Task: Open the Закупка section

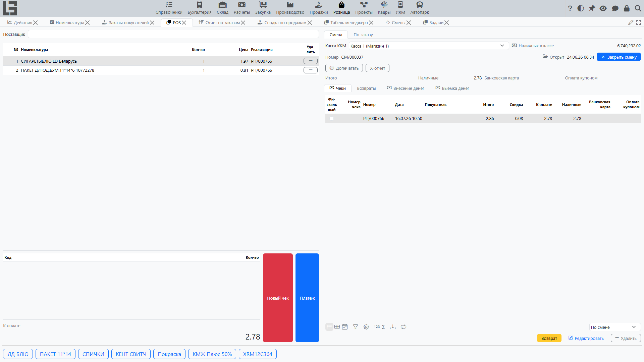Action: (263, 8)
